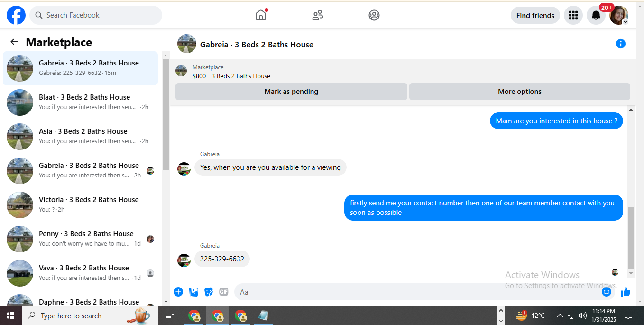Open Task View on the taskbar
The image size is (644, 325).
tap(170, 316)
